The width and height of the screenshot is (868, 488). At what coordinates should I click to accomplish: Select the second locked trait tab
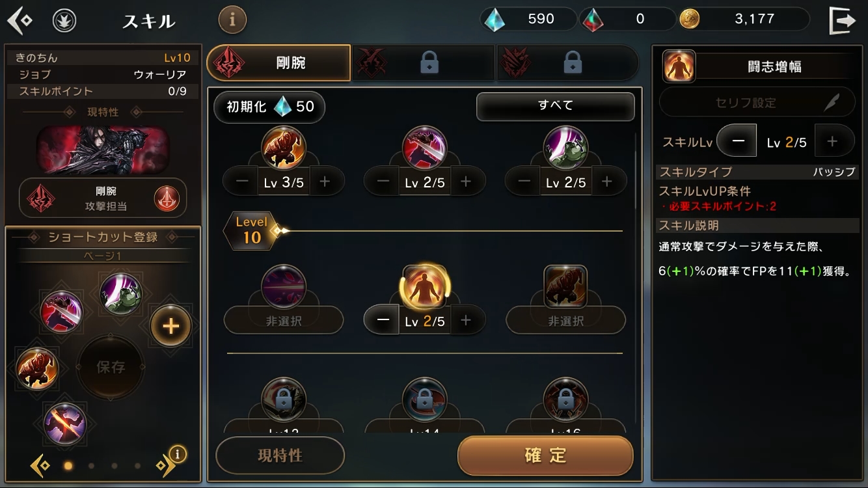click(x=567, y=63)
